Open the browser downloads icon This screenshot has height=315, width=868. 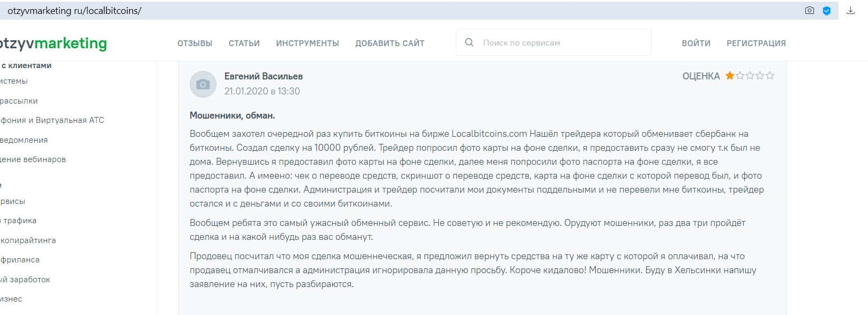pyautogui.click(x=850, y=11)
